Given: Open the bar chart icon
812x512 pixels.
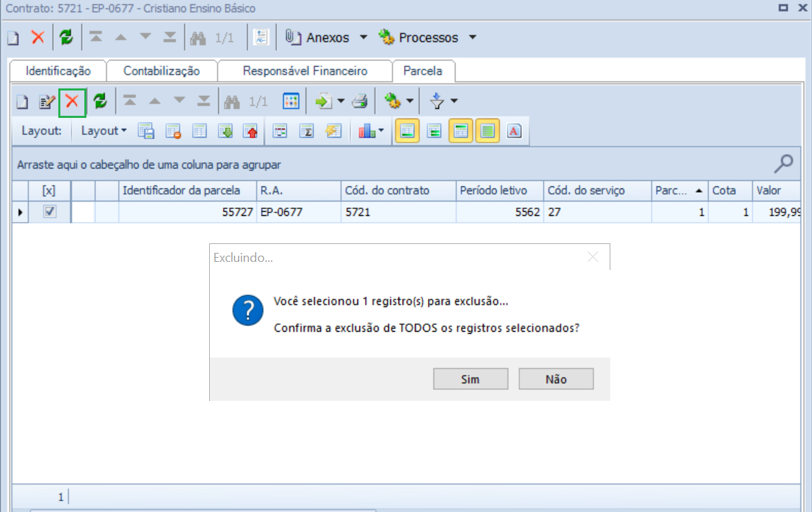Looking at the screenshot, I should [x=367, y=131].
